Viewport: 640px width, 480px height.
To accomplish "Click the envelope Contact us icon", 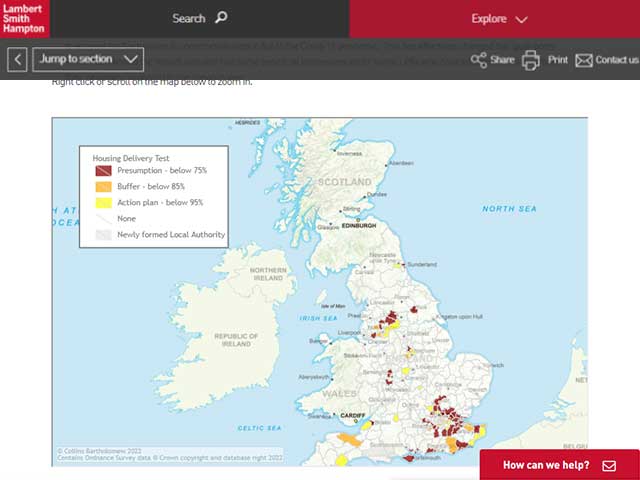I will tap(584, 60).
